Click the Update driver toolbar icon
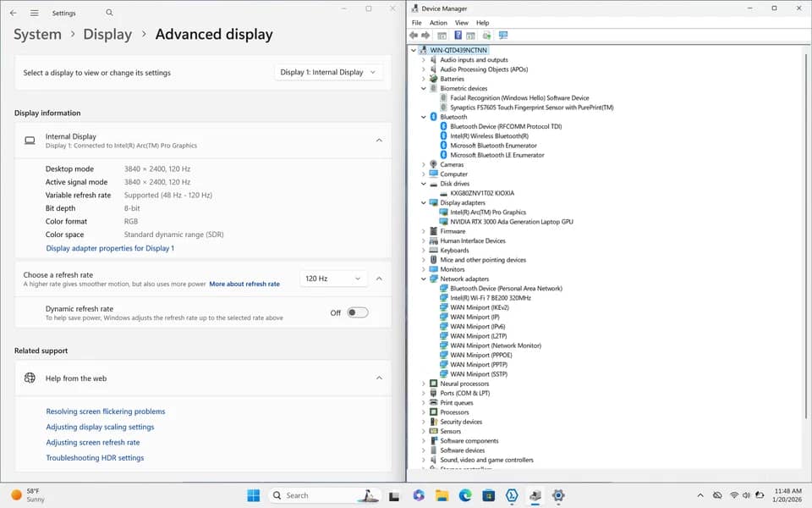The width and height of the screenshot is (812, 508). (x=487, y=36)
